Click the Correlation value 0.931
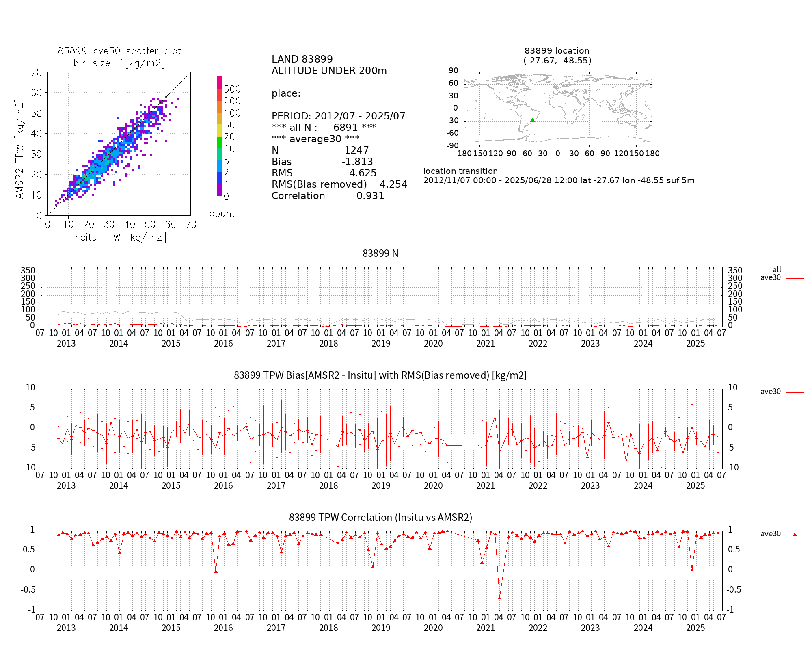The height and width of the screenshot is (650, 812). [370, 196]
